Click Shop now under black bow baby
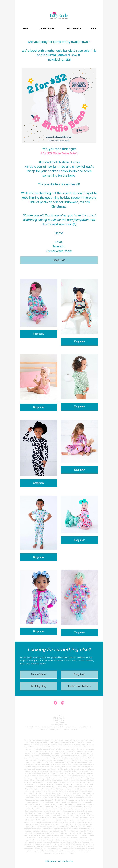This screenshot has height=868, width=118. tap(79, 342)
